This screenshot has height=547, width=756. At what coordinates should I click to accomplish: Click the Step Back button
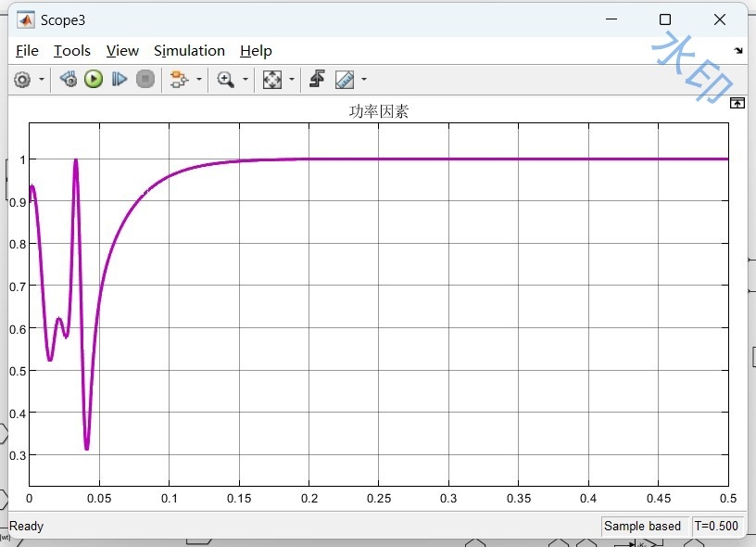[68, 79]
